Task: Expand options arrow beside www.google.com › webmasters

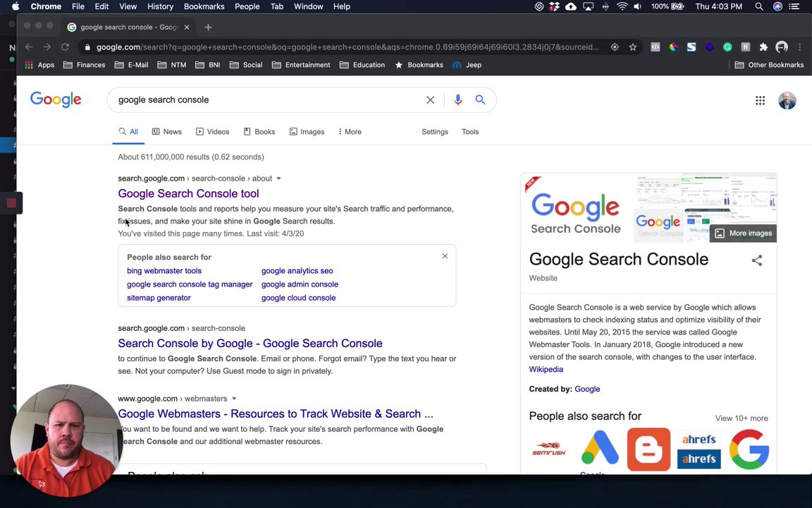Action: (234, 399)
